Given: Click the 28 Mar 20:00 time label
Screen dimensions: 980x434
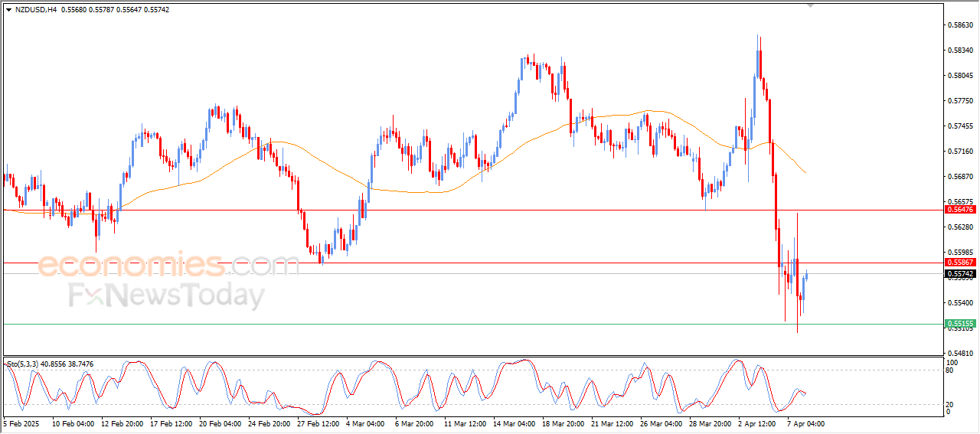Looking at the screenshot, I should click(x=710, y=423).
